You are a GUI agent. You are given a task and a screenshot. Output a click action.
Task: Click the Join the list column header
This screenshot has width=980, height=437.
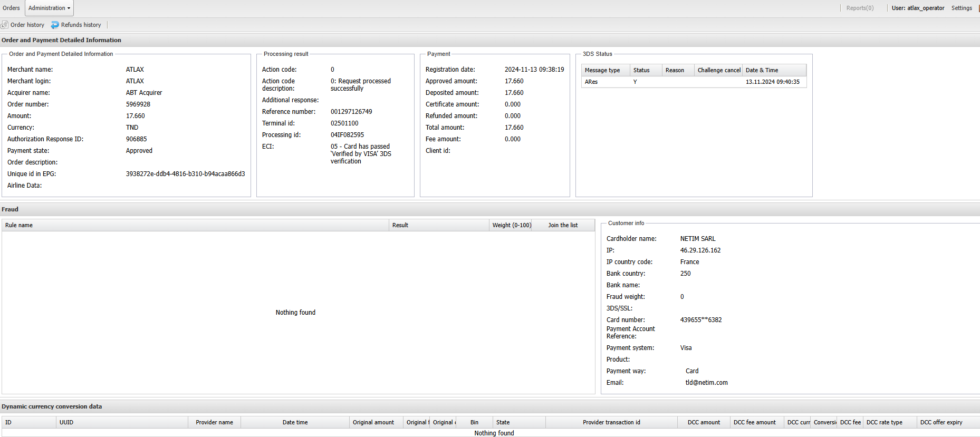point(562,225)
